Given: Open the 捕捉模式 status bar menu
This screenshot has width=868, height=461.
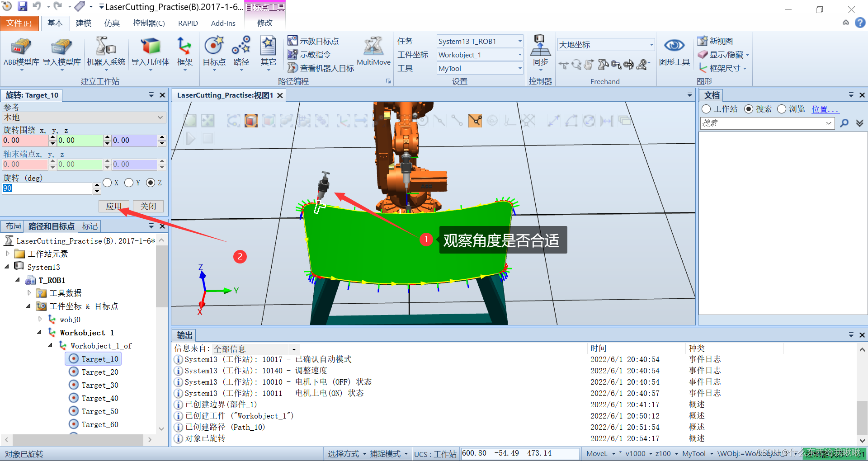Looking at the screenshot, I should click(x=389, y=454).
